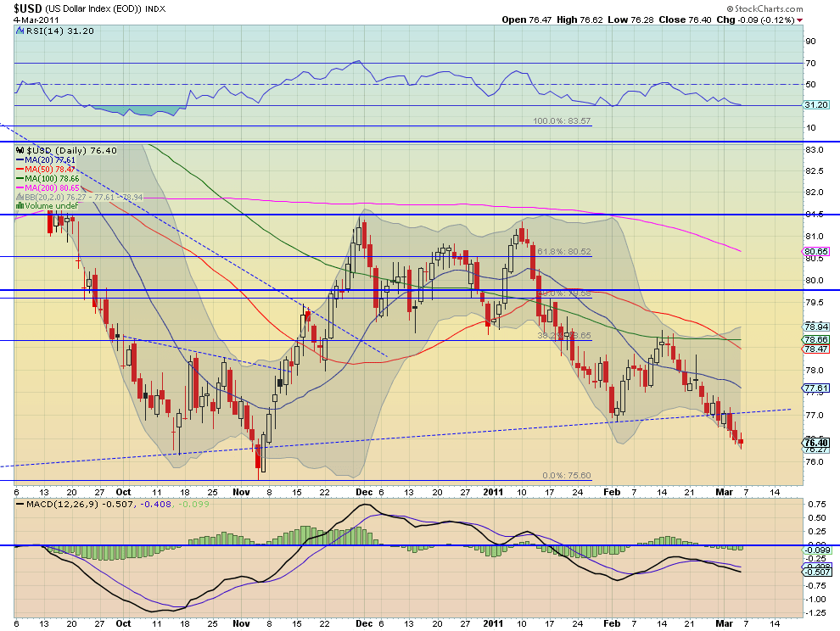
Task: Click the -0.099 histogram value in MACD legend
Action: click(193, 504)
